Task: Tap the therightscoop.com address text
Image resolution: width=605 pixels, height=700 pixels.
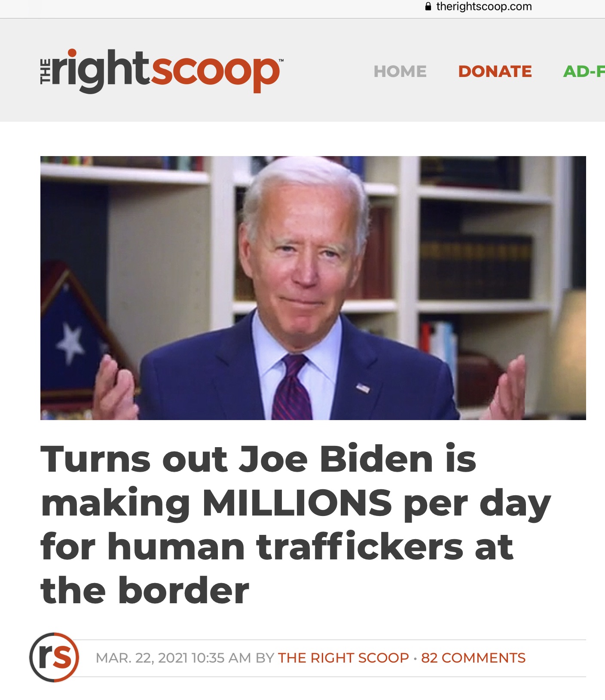Action: coord(484,6)
